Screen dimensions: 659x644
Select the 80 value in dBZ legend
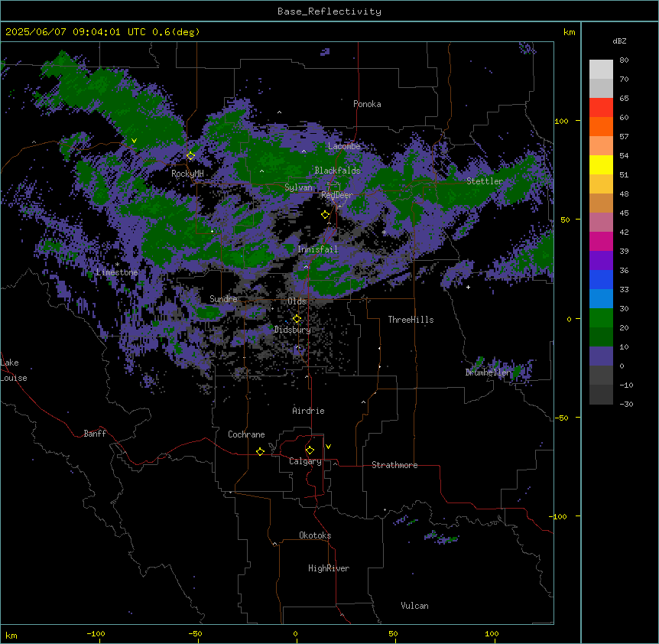coord(624,60)
